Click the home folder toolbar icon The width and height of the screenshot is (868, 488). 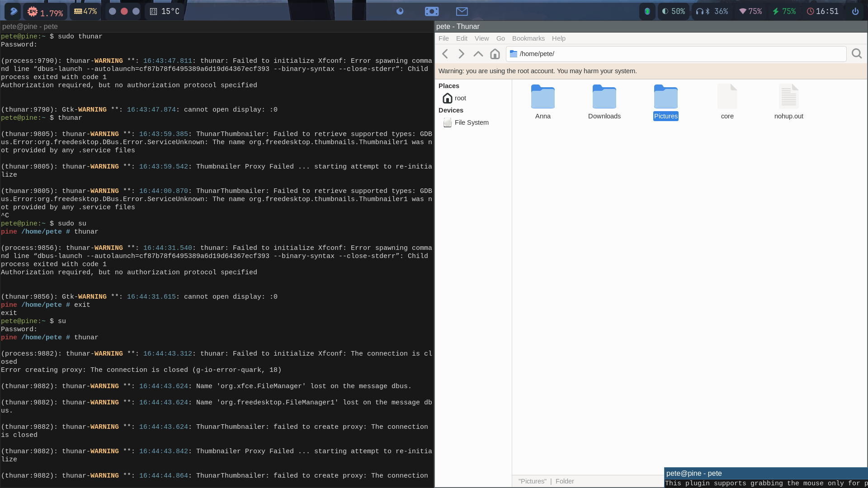pos(495,54)
